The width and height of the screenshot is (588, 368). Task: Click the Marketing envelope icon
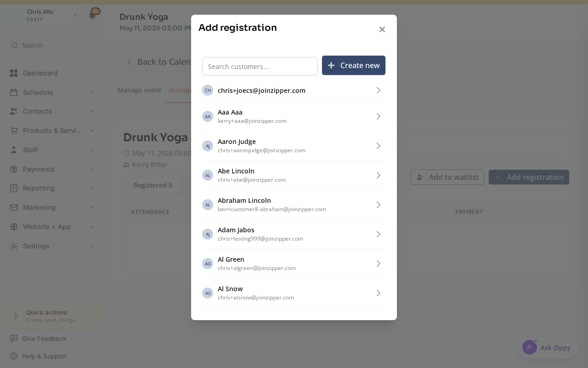(x=14, y=207)
